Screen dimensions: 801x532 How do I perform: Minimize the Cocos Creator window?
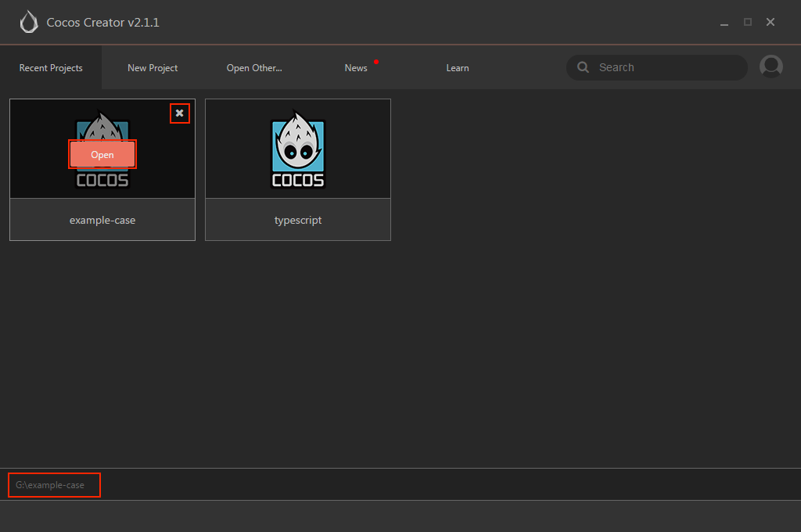click(724, 23)
